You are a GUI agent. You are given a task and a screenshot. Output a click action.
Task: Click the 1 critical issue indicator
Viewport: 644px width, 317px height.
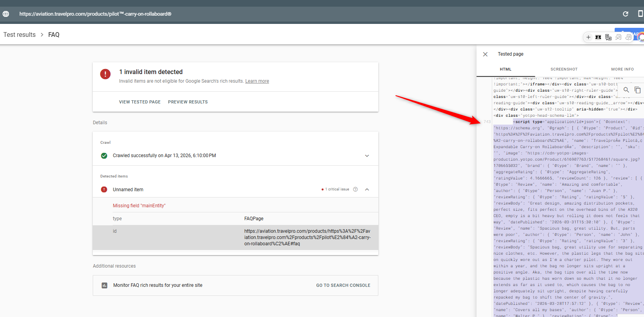(x=335, y=189)
